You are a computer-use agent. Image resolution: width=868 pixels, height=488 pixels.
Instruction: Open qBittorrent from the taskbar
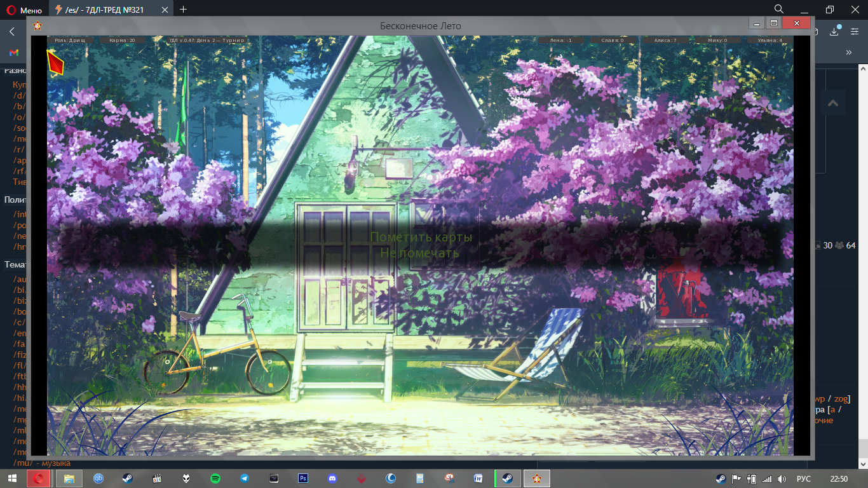tap(98, 478)
